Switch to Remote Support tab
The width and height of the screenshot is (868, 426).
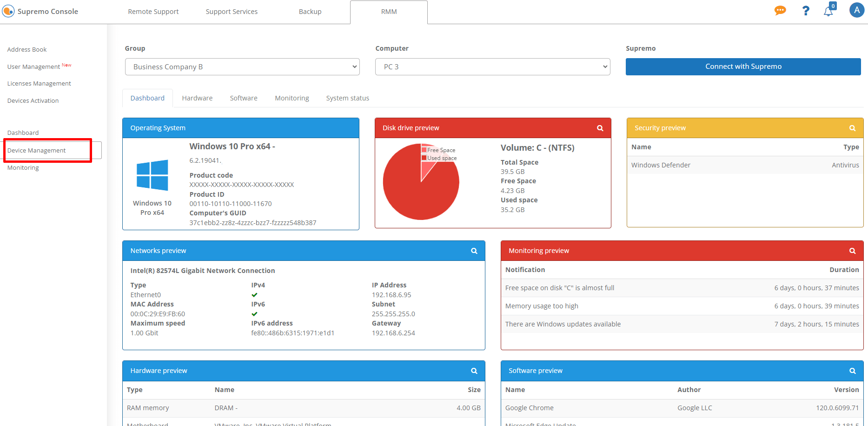(153, 12)
